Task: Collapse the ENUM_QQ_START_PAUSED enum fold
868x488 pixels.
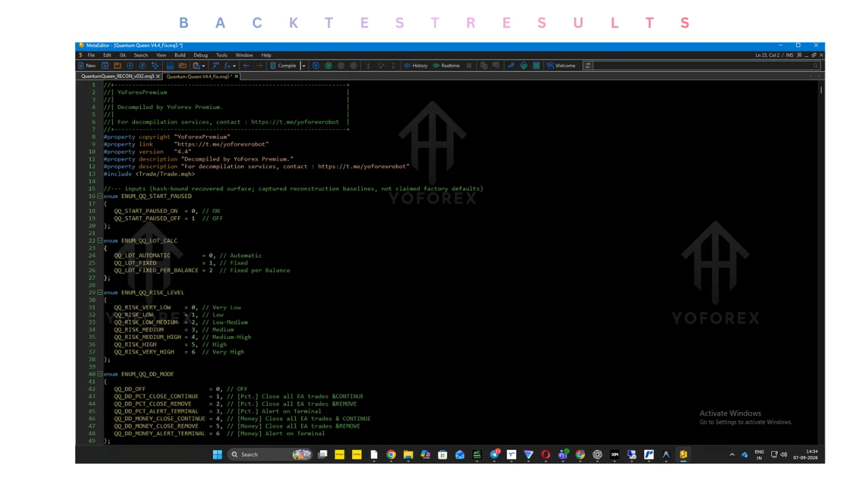Action: point(100,196)
